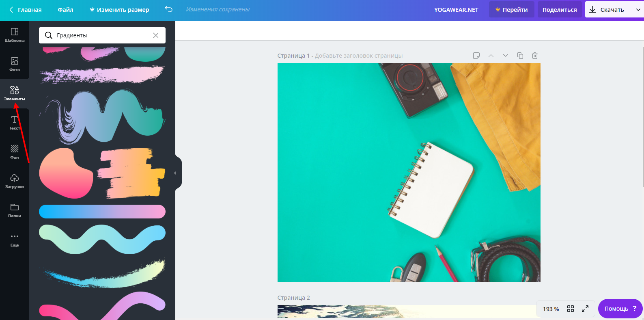Select the page 2 canvas preview
This screenshot has width=644, height=320.
pos(409,312)
